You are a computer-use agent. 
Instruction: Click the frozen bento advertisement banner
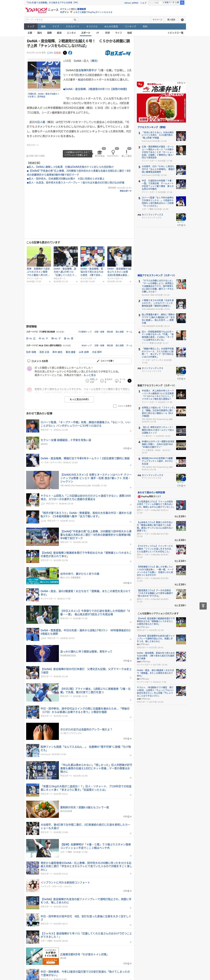162,102
